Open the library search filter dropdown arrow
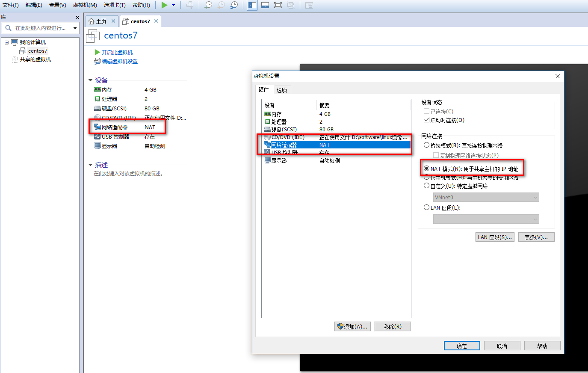 point(75,28)
